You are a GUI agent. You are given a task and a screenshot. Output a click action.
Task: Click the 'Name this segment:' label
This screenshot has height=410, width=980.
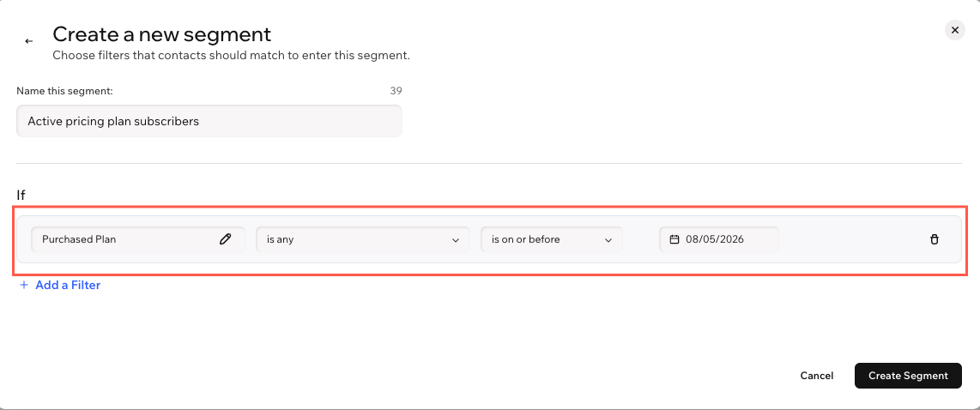tap(64, 91)
